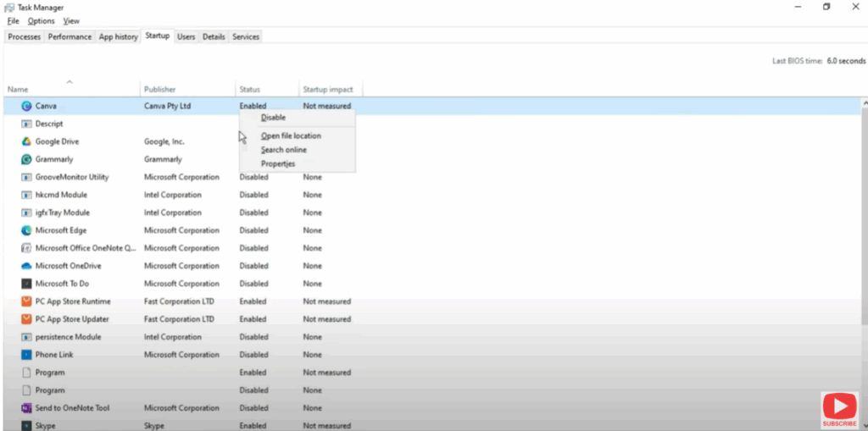Click the scrollbar down arrow
This screenshot has width=868, height=431.
(x=865, y=426)
